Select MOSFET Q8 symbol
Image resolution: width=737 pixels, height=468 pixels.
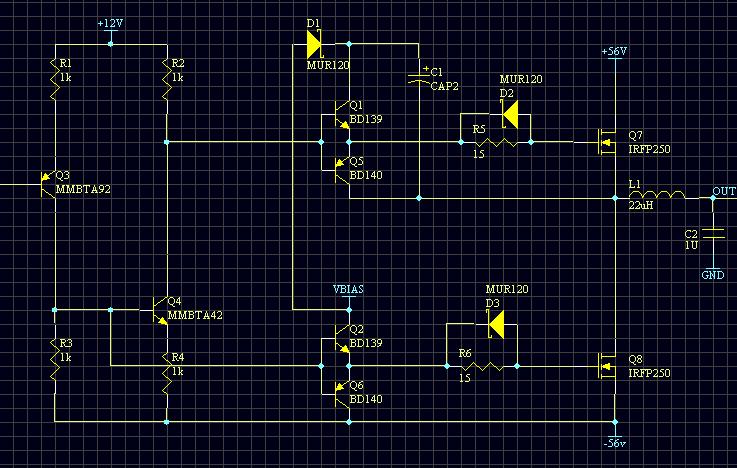(x=607, y=366)
